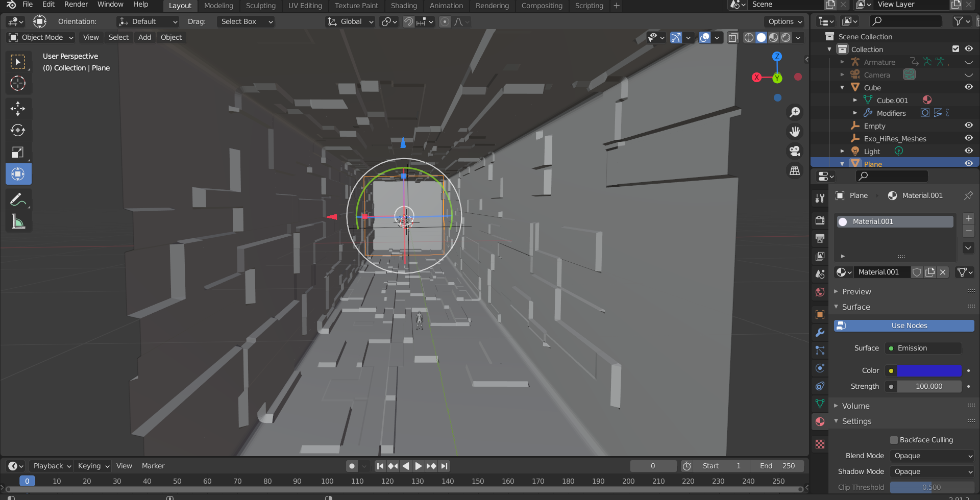
Task: Open the Playback menu button
Action: [x=52, y=466]
